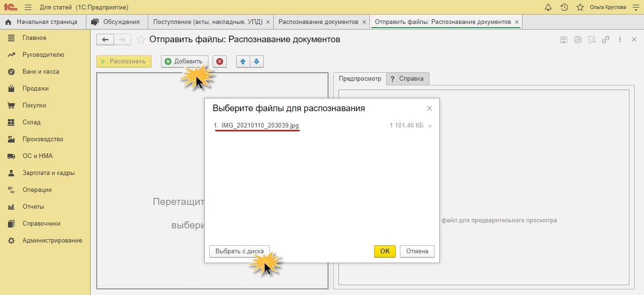This screenshot has width=644, height=295.
Task: Move file down with blue arrow
Action: [x=256, y=61]
